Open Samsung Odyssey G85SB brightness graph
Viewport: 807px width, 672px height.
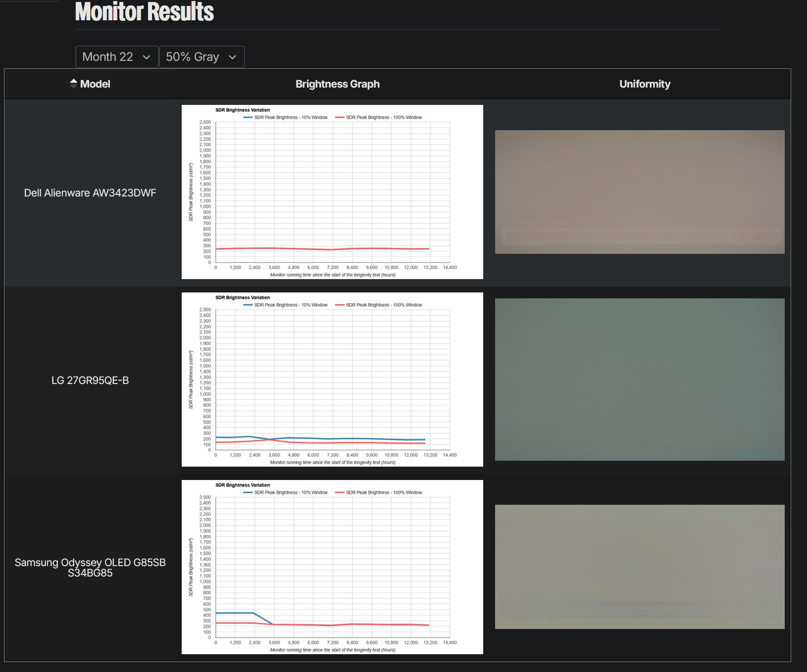coord(332,567)
